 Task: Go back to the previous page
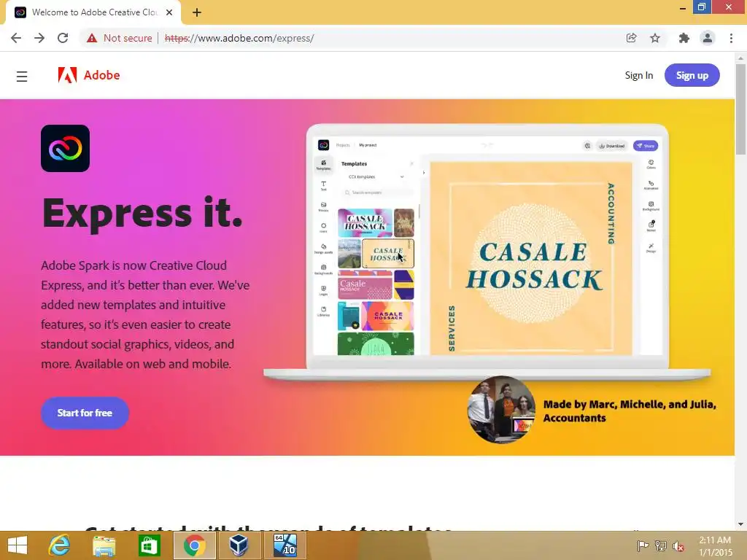[16, 38]
